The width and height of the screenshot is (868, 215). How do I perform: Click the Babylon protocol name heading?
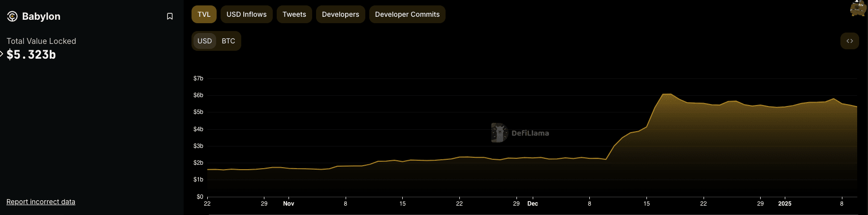coord(41,16)
